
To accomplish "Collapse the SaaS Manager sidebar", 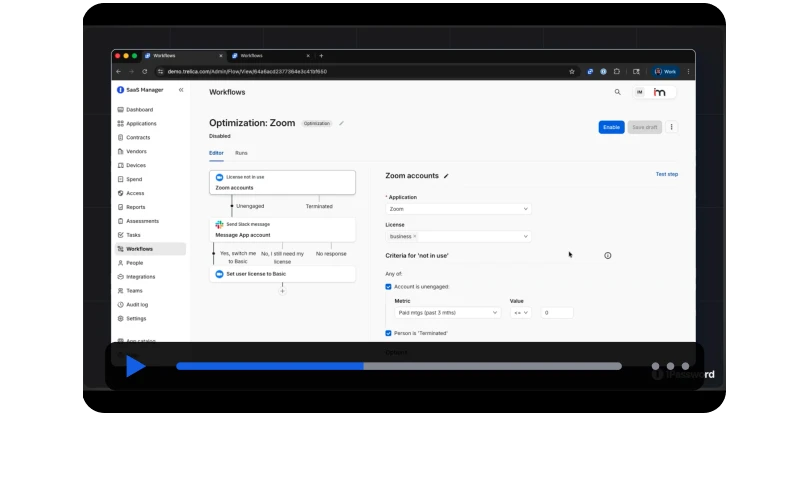I will coord(181,90).
